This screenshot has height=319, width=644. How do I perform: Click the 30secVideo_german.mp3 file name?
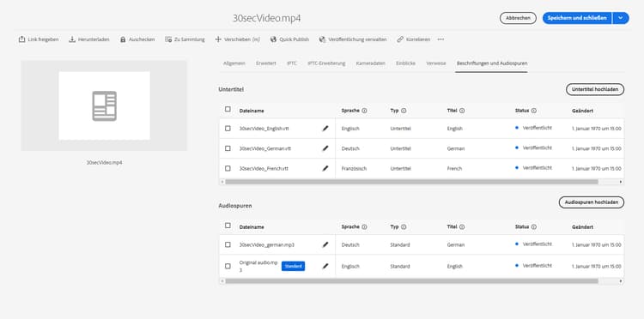tap(266, 244)
